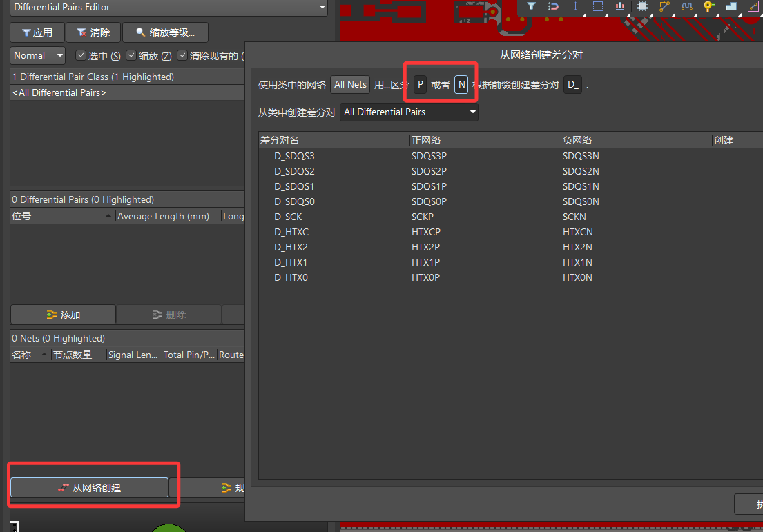The width and height of the screenshot is (763, 532).
Task: Open the All Nets class selector
Action: (x=350, y=85)
